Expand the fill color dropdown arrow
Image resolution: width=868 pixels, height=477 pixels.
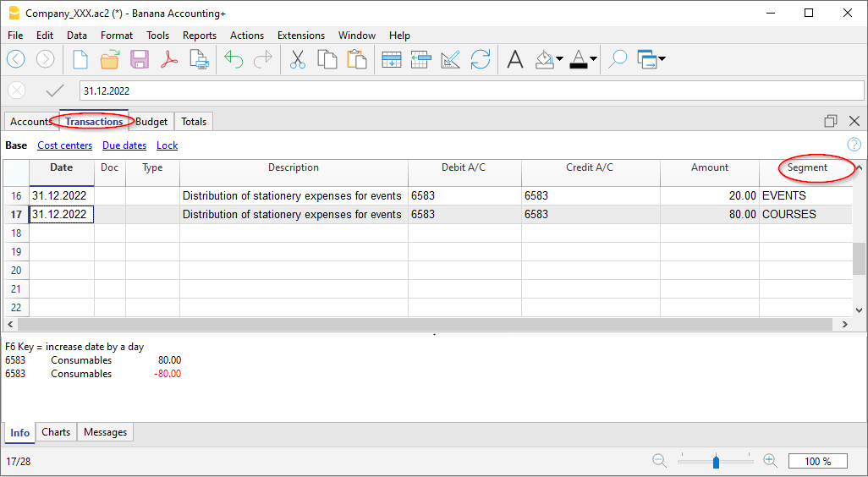click(560, 59)
